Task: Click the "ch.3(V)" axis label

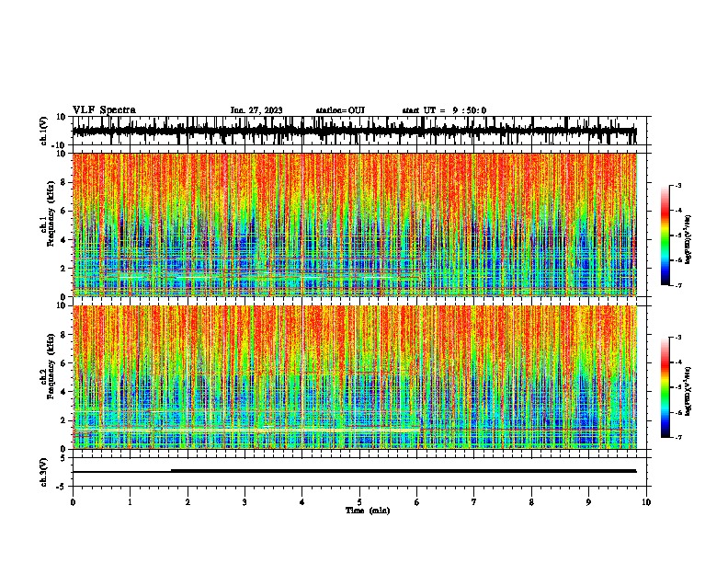Action: (44, 472)
